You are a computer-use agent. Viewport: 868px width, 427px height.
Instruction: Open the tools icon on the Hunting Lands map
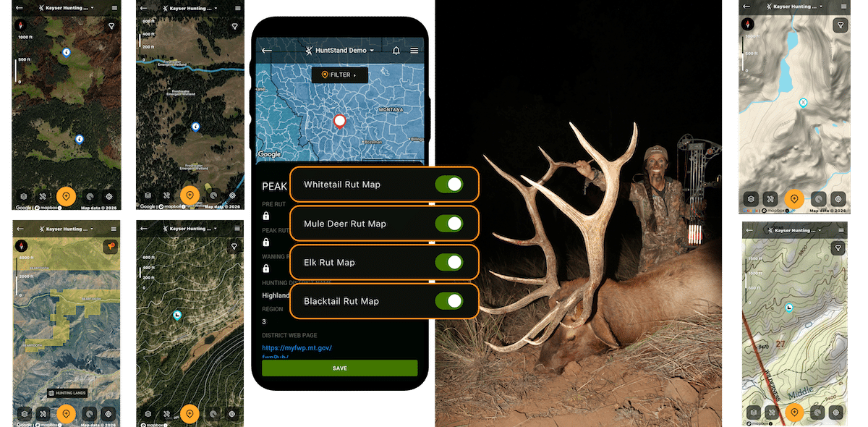click(x=44, y=414)
